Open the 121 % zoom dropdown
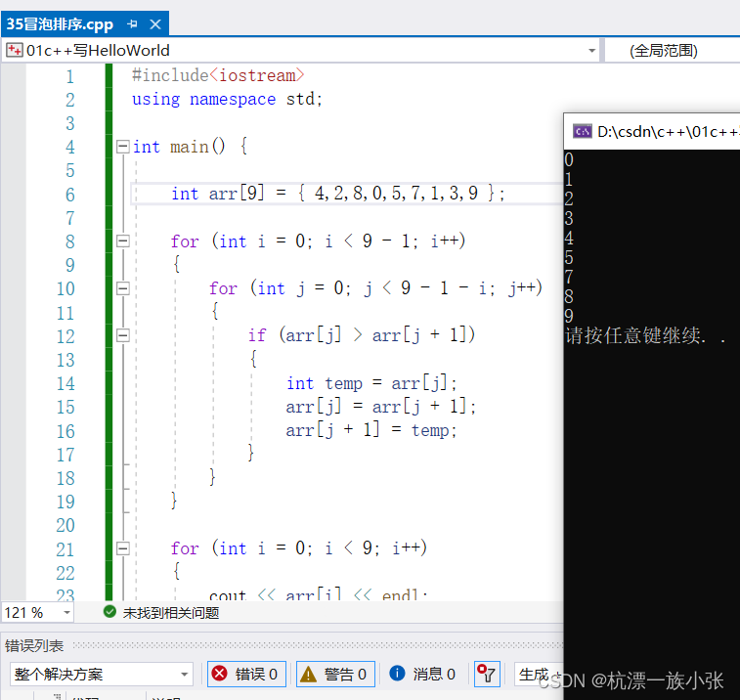740x700 pixels. coord(66,613)
